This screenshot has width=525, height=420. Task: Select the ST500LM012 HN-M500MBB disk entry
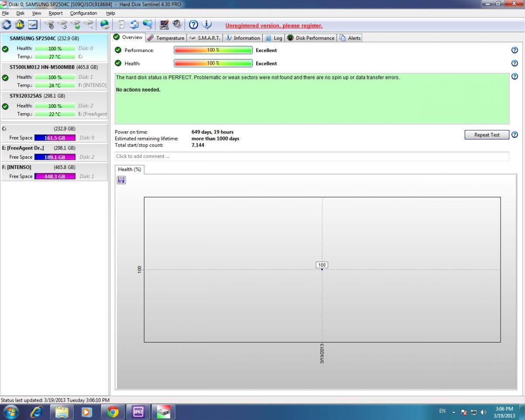[x=54, y=76]
